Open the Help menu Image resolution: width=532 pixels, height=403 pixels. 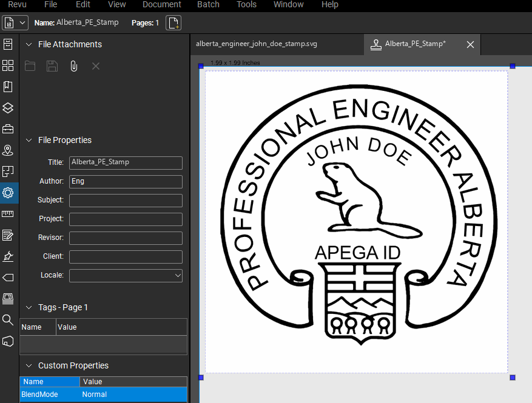330,4
